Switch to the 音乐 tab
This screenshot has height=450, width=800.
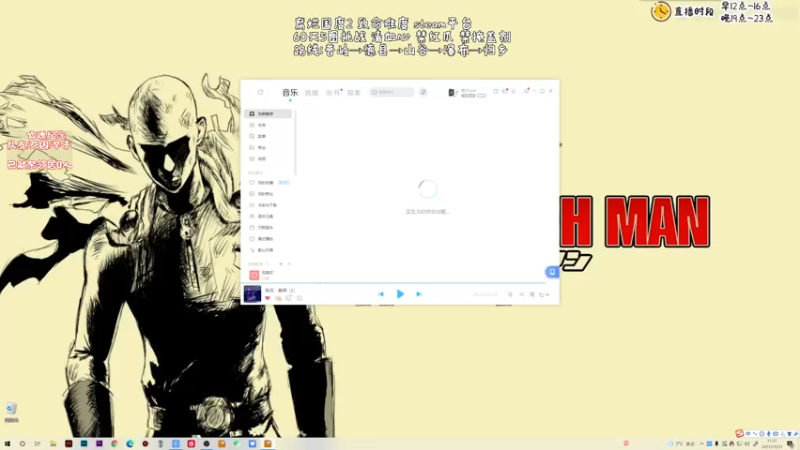click(290, 92)
